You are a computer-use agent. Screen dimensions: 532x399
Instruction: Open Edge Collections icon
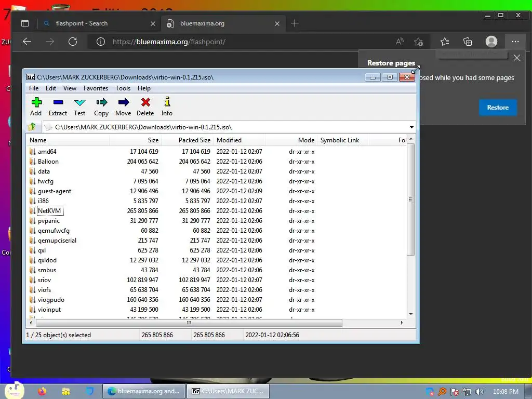(x=468, y=42)
